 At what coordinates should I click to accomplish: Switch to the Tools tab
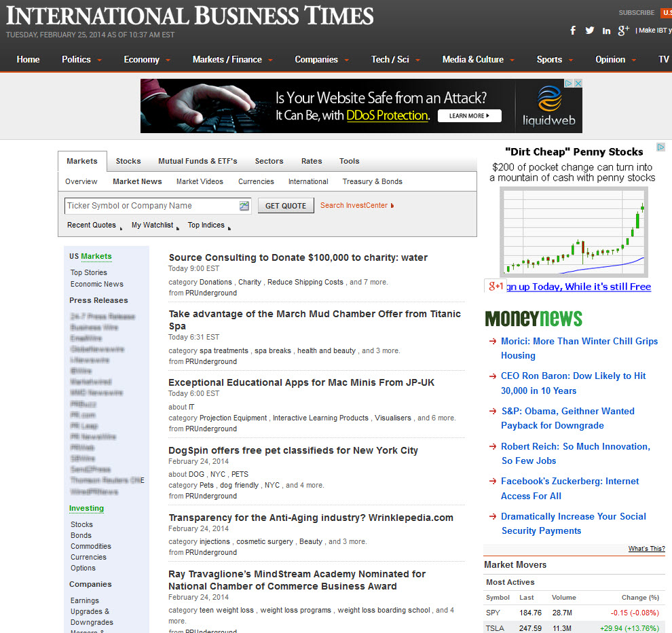(x=350, y=161)
